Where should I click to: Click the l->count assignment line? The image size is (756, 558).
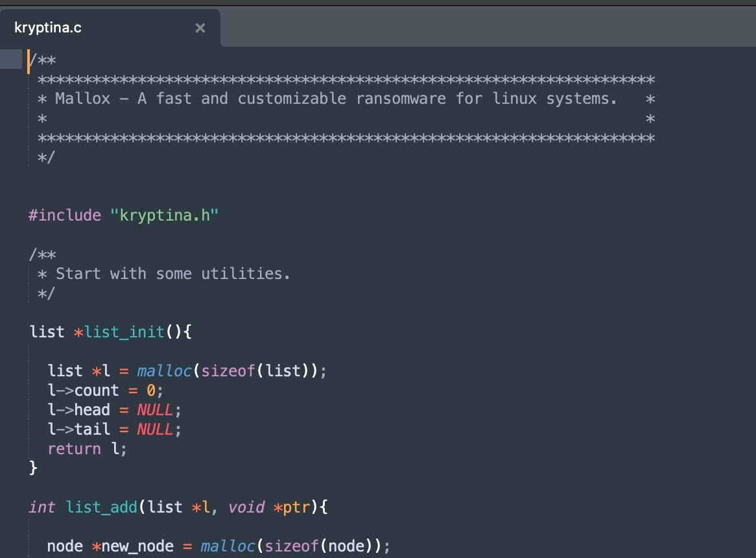tap(105, 391)
